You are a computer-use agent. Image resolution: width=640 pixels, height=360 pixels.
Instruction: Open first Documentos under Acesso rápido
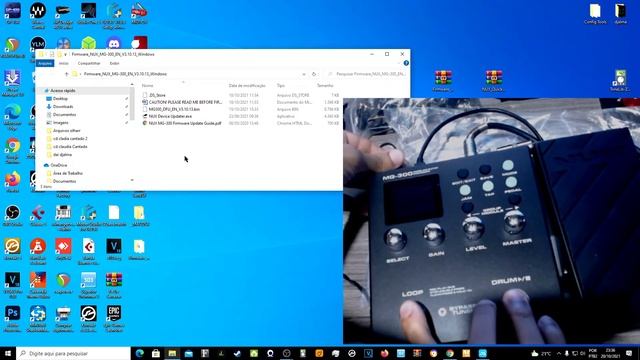pos(64,115)
